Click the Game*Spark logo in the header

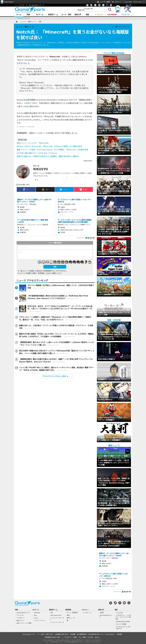pyautogui.click(x=30, y=10)
